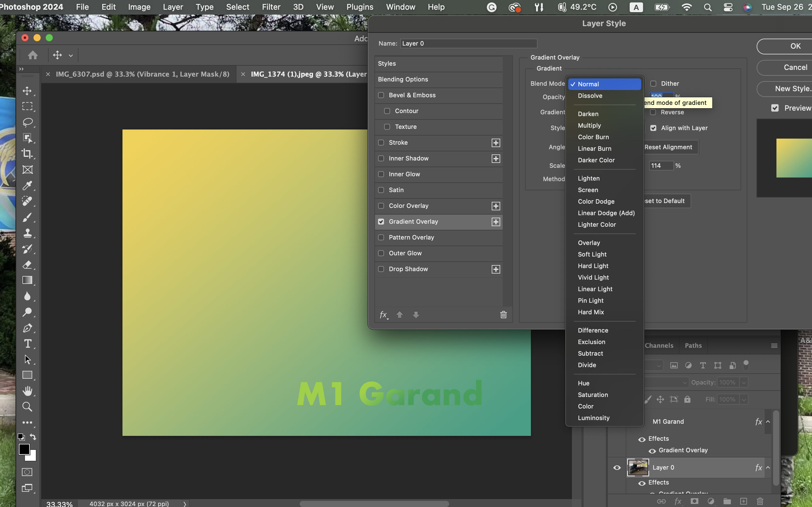Enable the Dither checkbox
Image resolution: width=812 pixels, height=507 pixels.
click(x=653, y=84)
